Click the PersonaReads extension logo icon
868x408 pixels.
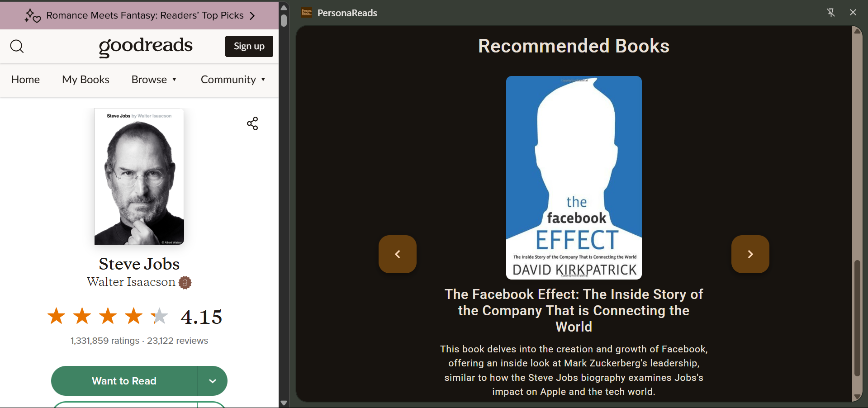(x=307, y=13)
